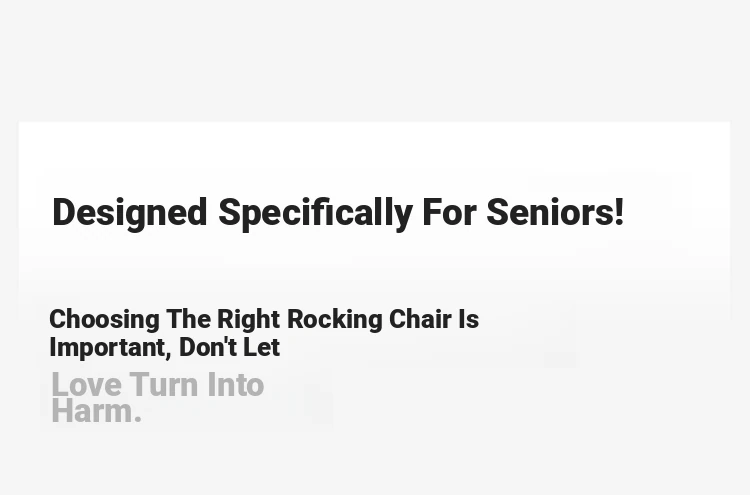This screenshot has width=750, height=495.
Task: Click the gray word "Turn"
Action: [164, 385]
